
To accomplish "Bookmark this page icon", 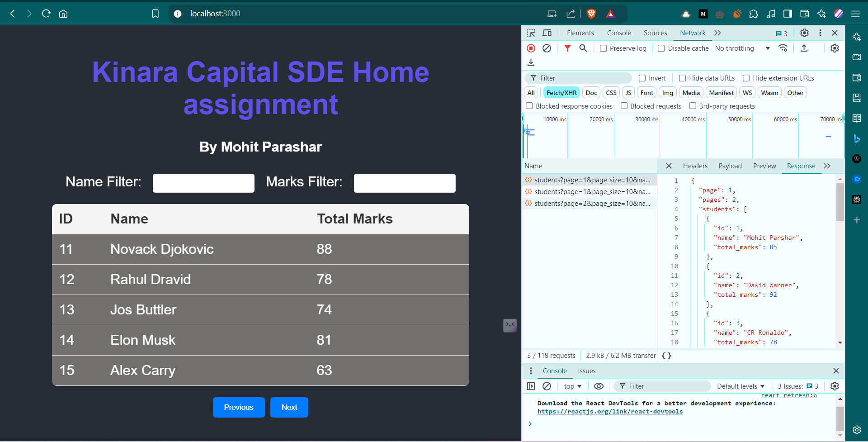I will pyautogui.click(x=156, y=14).
